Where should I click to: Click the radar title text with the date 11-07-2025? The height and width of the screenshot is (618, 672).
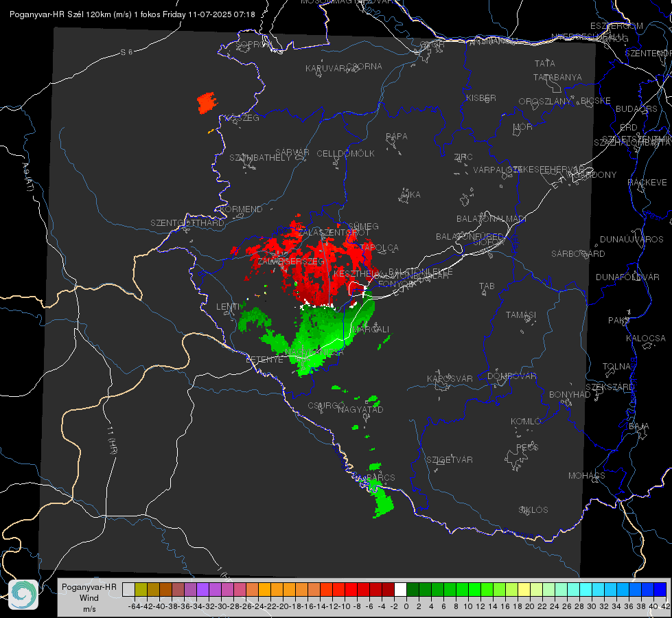[x=132, y=14]
